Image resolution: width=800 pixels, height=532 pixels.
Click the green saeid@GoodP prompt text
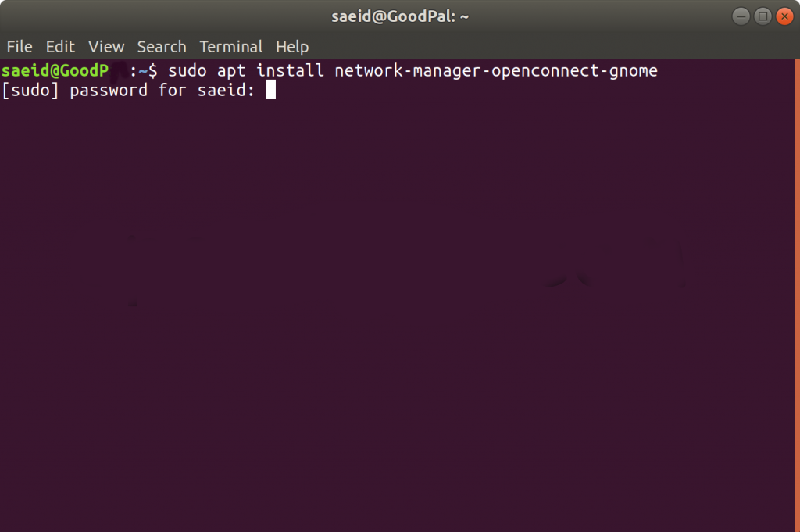click(55, 71)
